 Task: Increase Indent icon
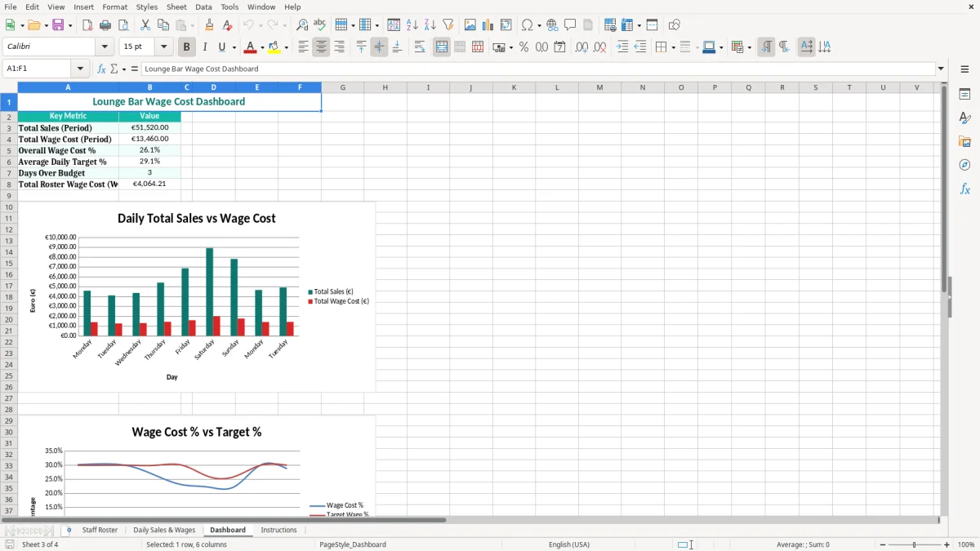click(622, 47)
